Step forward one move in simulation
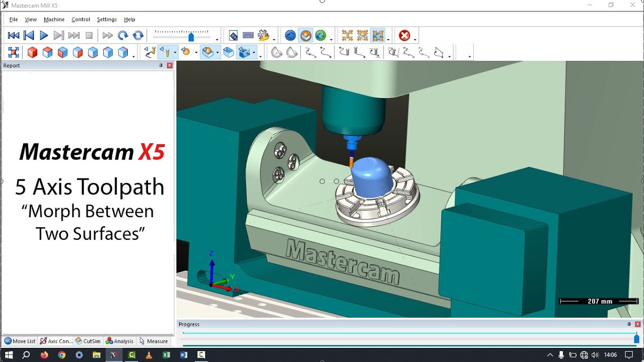The height and width of the screenshot is (362, 644). point(59,35)
